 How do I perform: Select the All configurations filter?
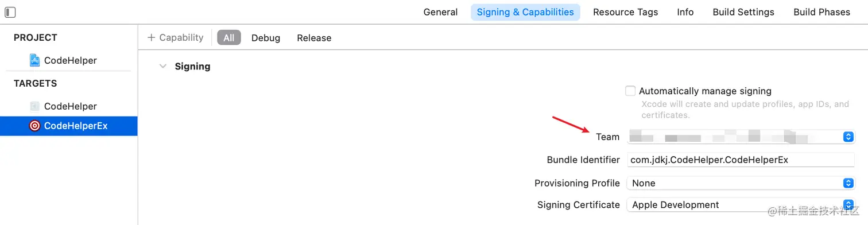click(x=229, y=38)
